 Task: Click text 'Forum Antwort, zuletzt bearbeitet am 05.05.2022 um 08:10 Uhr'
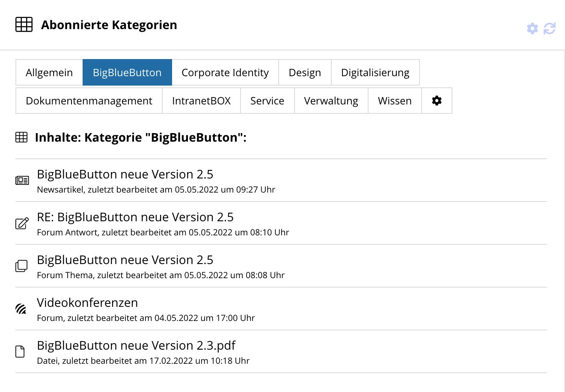click(x=163, y=232)
